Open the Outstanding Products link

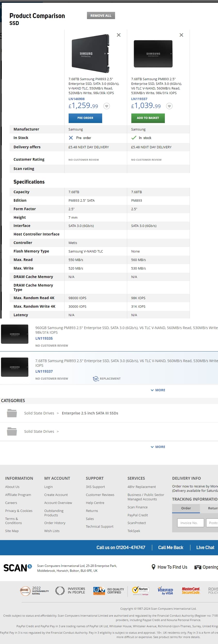click(x=54, y=513)
